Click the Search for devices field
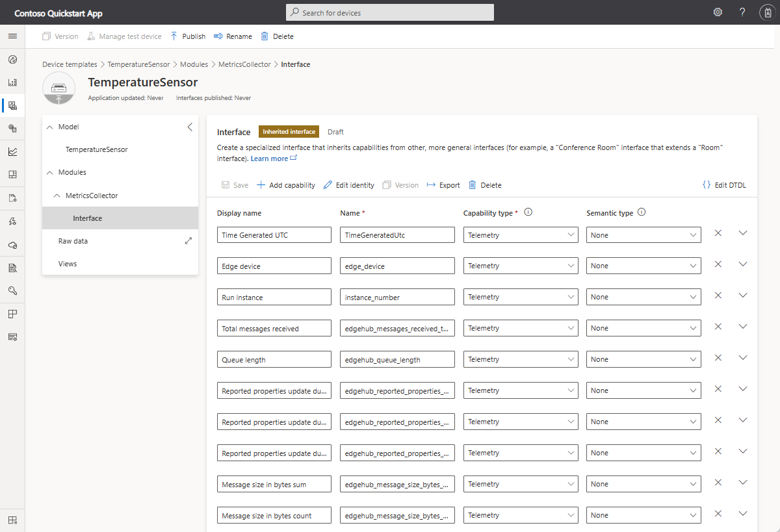The height and width of the screenshot is (532, 780). tap(390, 12)
